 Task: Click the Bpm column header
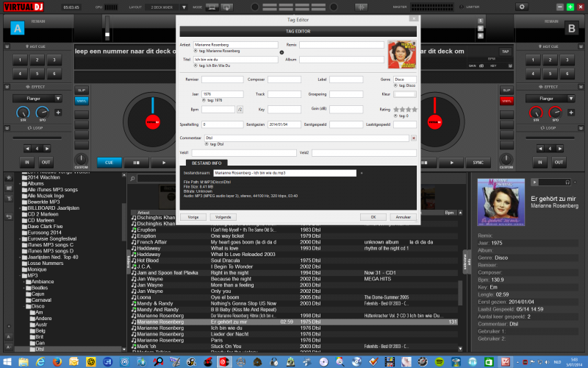pyautogui.click(x=449, y=213)
